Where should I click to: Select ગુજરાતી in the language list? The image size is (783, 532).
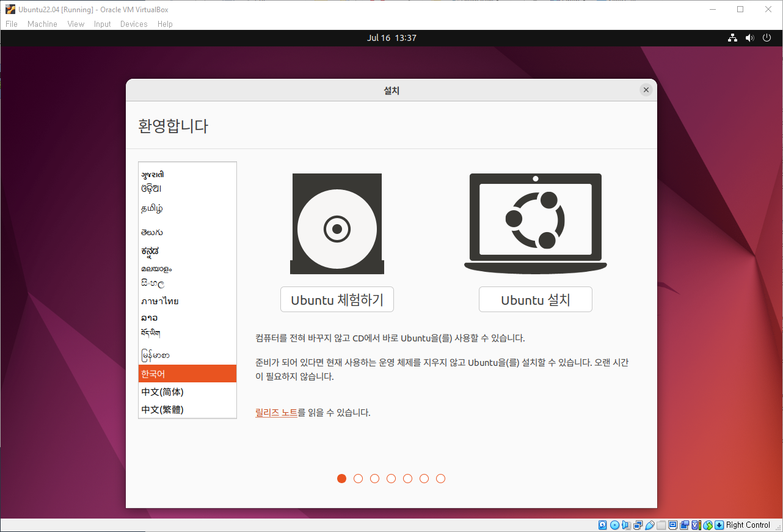pyautogui.click(x=188, y=175)
